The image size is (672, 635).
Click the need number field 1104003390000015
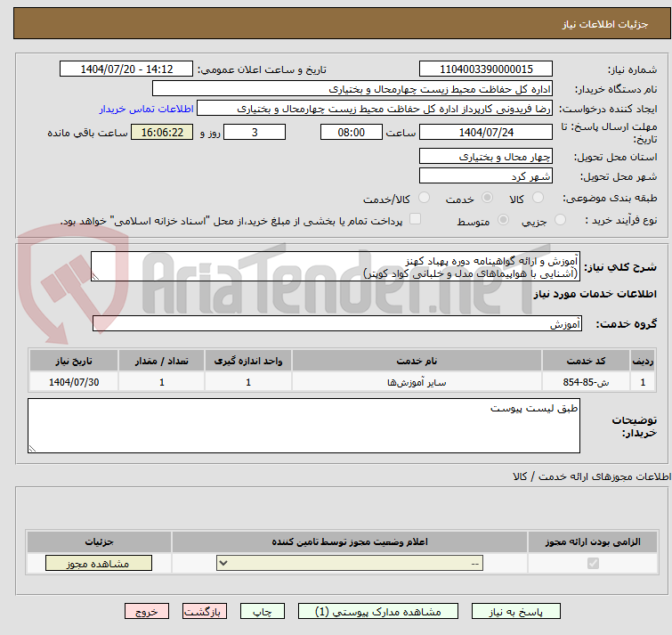point(486,69)
